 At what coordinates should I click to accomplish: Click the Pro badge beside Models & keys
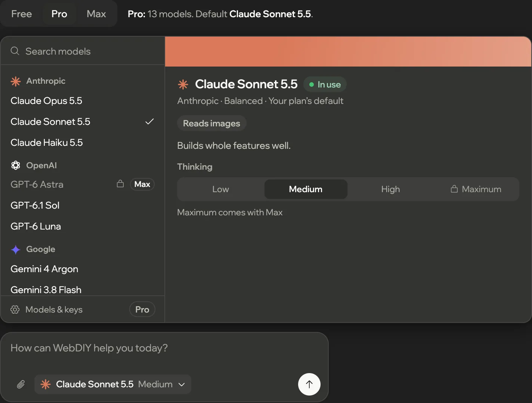click(142, 310)
